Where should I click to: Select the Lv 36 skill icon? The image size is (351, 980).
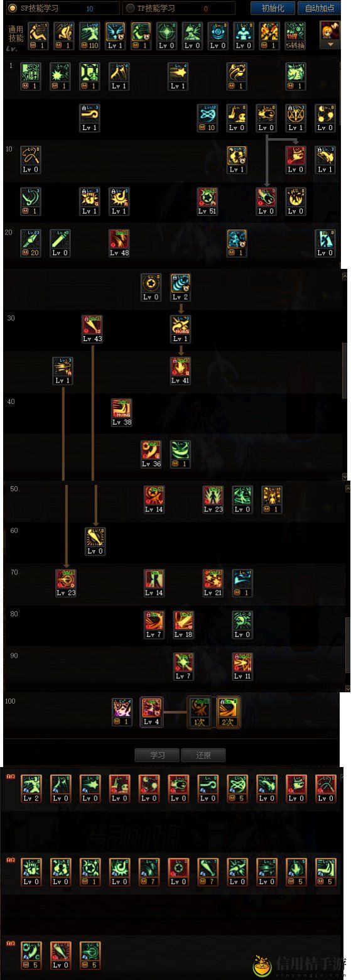[x=151, y=454]
